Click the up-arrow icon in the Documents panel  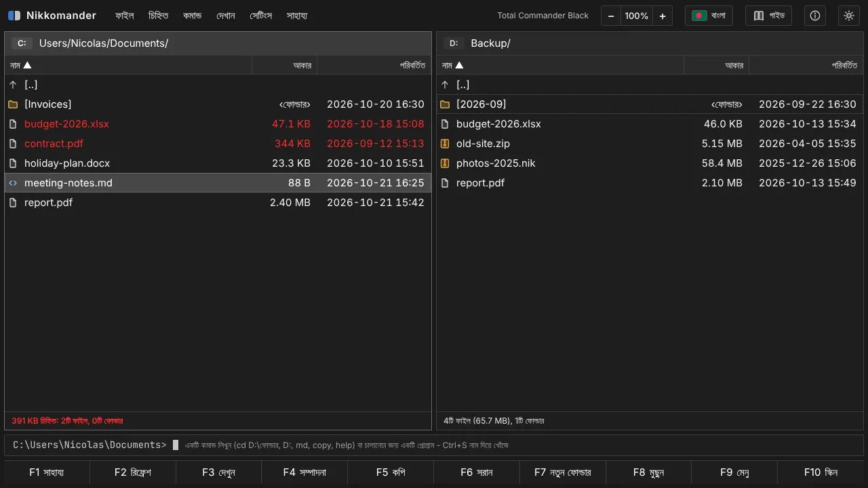point(13,85)
